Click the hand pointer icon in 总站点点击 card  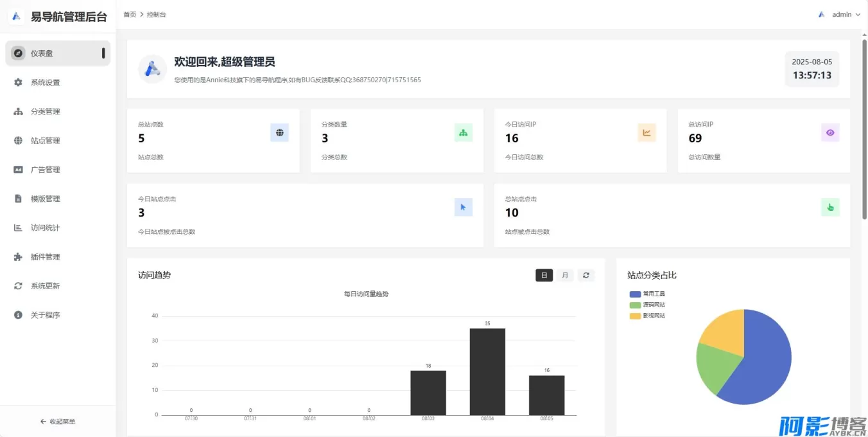830,208
